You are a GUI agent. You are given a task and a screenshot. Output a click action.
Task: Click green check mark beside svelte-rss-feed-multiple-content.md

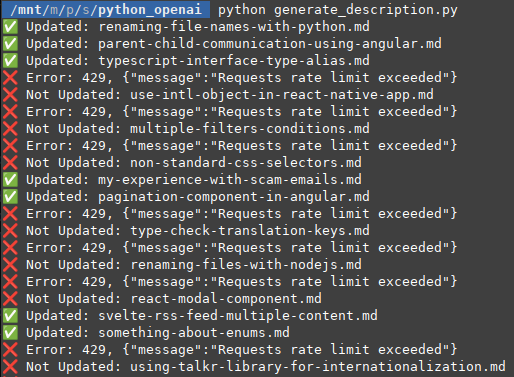click(10, 316)
